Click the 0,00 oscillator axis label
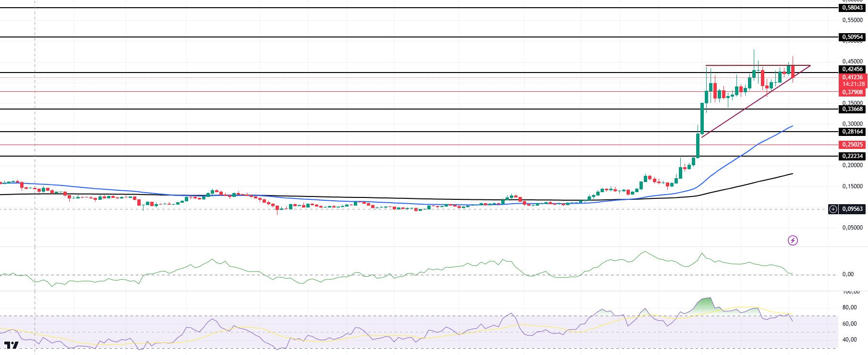The height and width of the screenshot is (355, 868). pyautogui.click(x=848, y=274)
